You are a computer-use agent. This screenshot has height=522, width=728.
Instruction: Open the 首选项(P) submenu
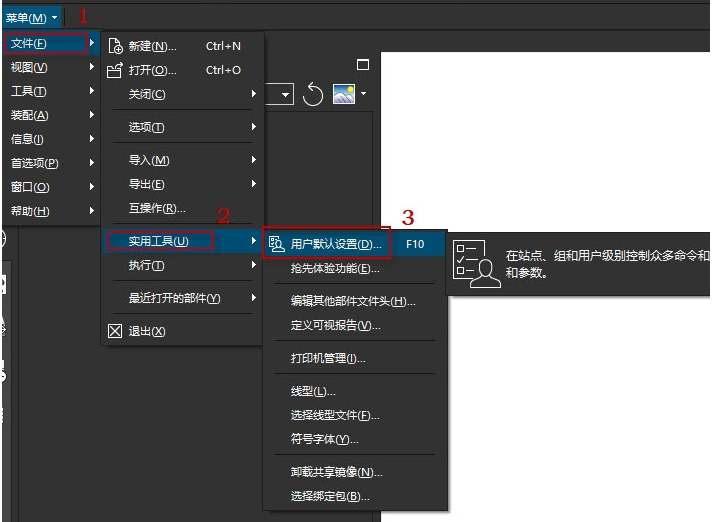[51, 163]
